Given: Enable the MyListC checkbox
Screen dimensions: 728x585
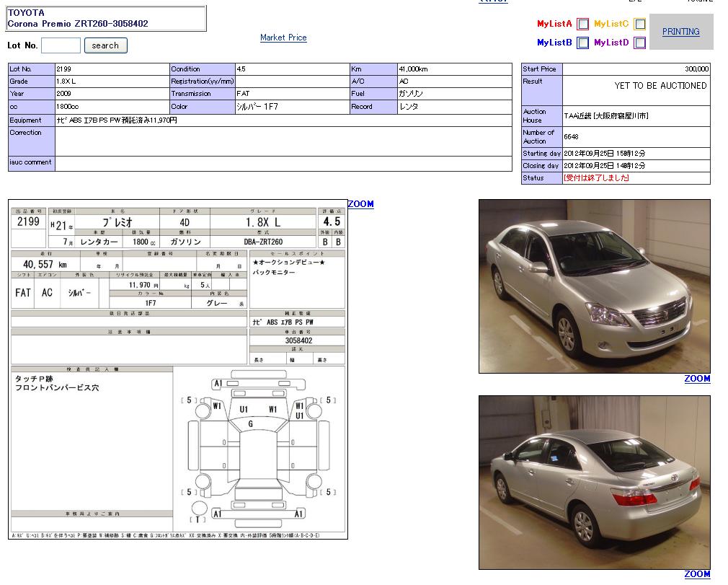Looking at the screenshot, I should 639,24.
